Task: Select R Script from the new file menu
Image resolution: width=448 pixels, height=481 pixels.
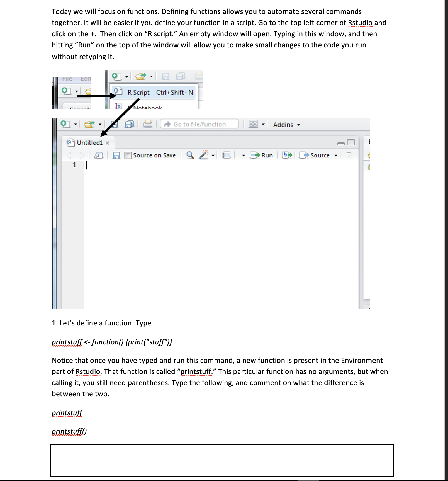Action: tap(138, 92)
